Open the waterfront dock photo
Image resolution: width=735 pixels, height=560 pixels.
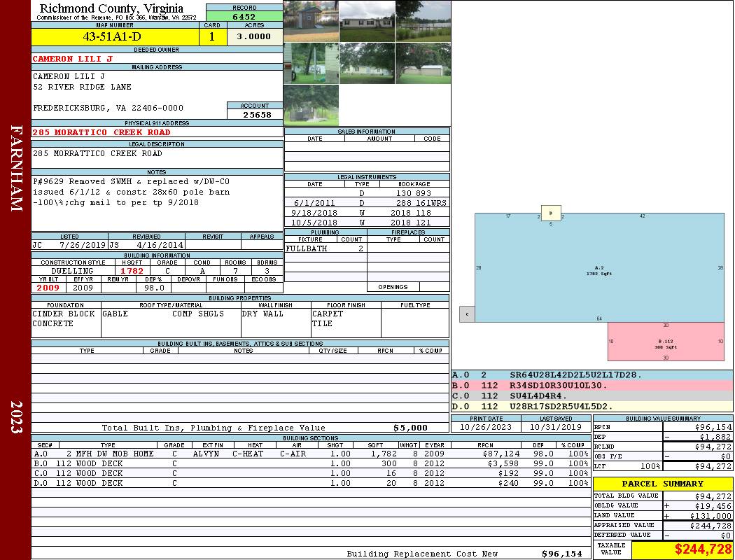point(423,21)
